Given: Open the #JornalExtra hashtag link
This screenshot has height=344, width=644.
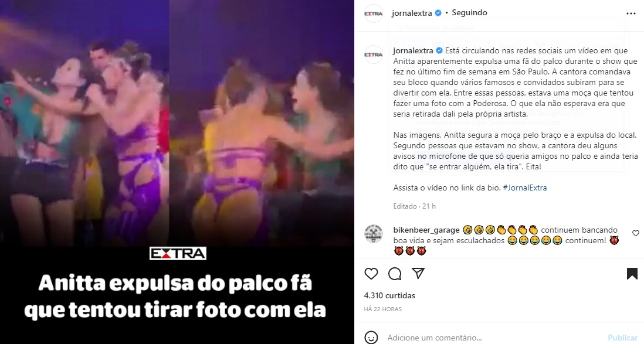Looking at the screenshot, I should pos(525,188).
